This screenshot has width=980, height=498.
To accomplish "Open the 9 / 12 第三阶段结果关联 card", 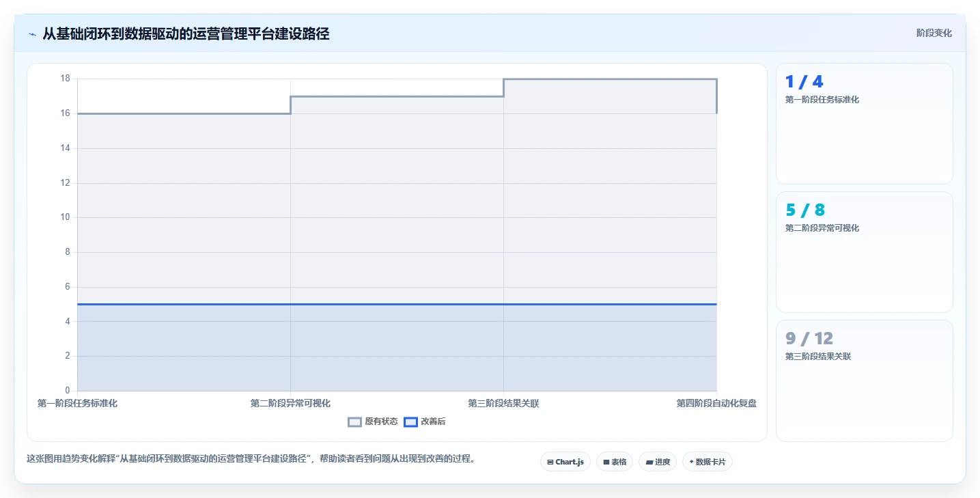I will 864,381.
